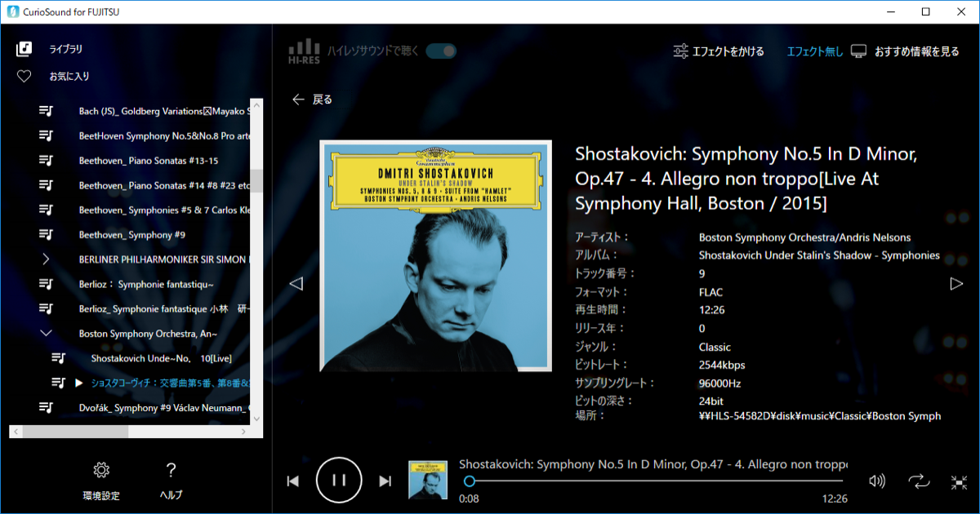Go to the previous track in the player bar
The height and width of the screenshot is (514, 980).
(x=293, y=481)
